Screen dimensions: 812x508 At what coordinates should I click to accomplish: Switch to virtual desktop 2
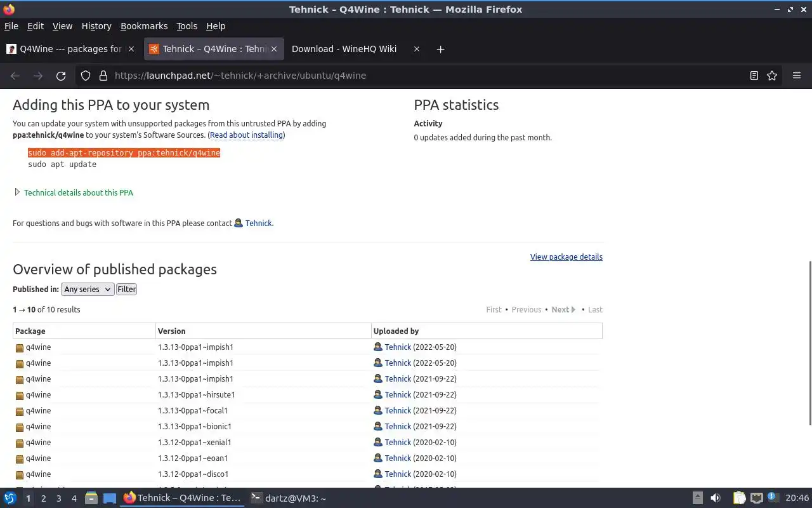43,498
